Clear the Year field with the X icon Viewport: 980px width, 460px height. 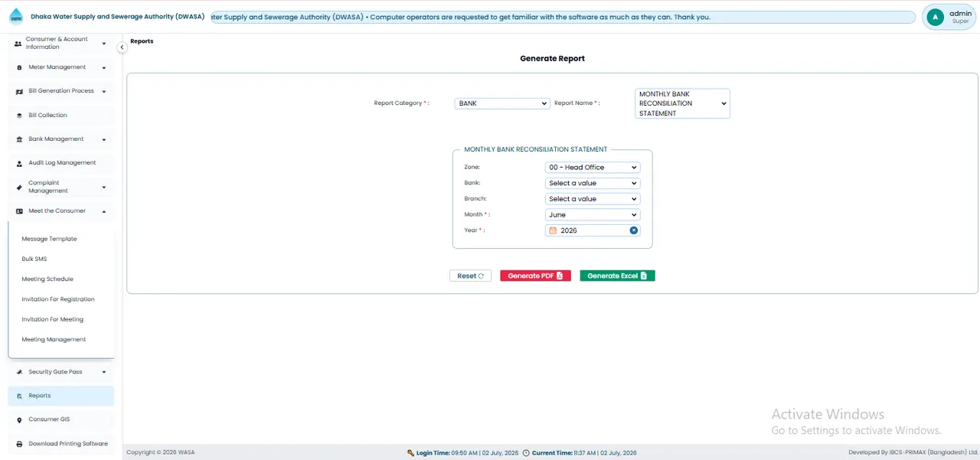coord(634,230)
